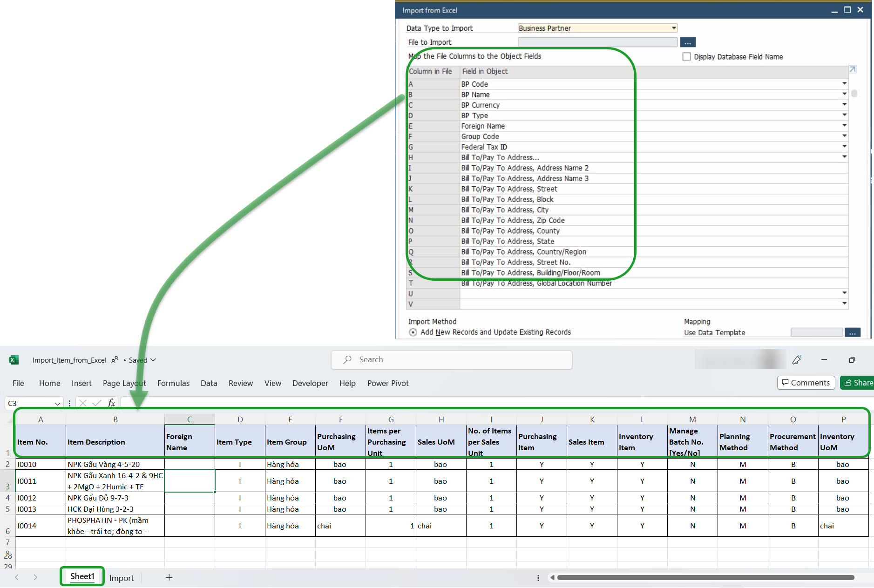Select cell 'NPK Gấu Đỏ 9-7-3'

pos(115,498)
